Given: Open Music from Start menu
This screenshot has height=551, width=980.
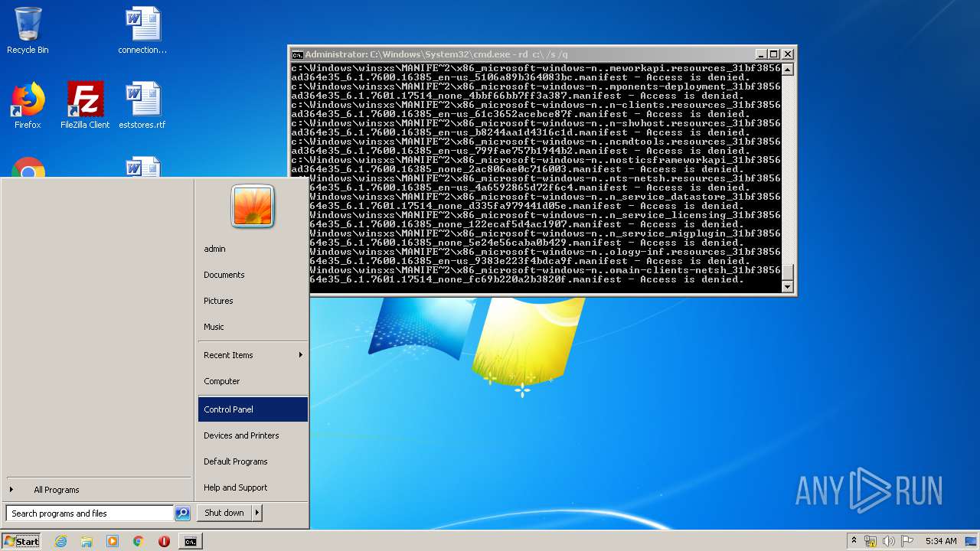Looking at the screenshot, I should pyautogui.click(x=253, y=327).
